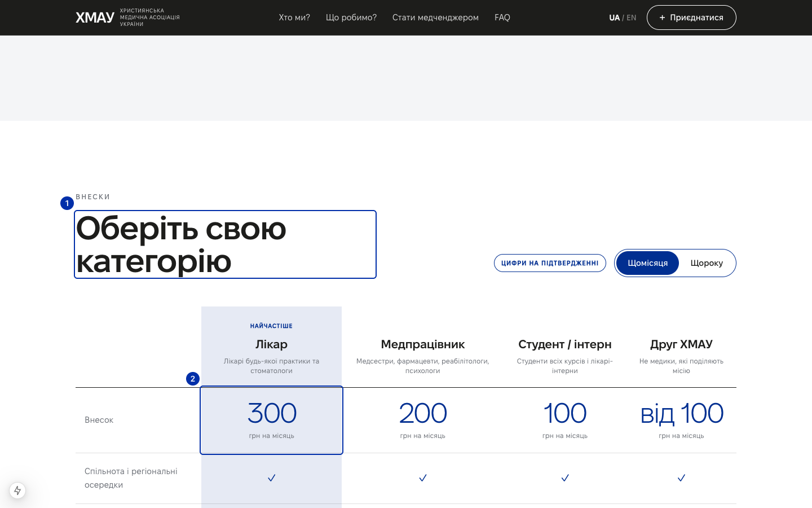Switch billing to Щомісяця

[x=647, y=263]
